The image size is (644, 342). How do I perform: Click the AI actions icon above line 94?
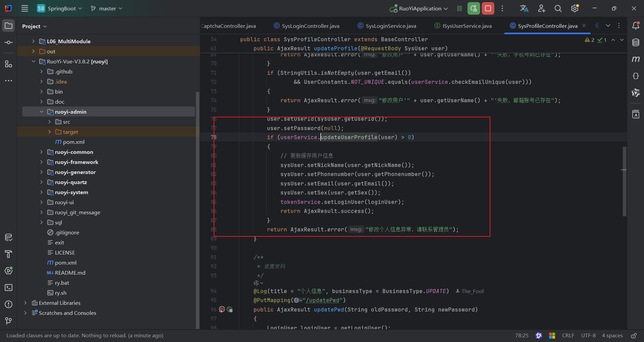pyautogui.click(x=258, y=283)
